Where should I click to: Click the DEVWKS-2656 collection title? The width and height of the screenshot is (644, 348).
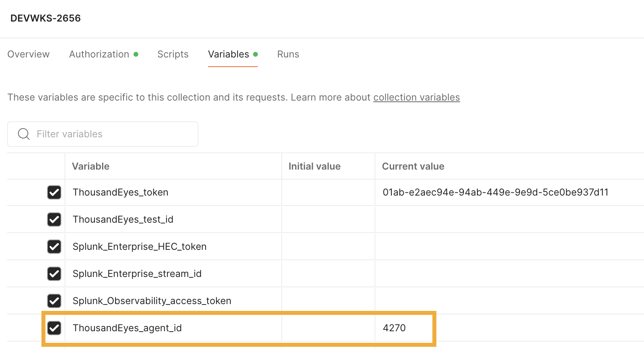(45, 18)
